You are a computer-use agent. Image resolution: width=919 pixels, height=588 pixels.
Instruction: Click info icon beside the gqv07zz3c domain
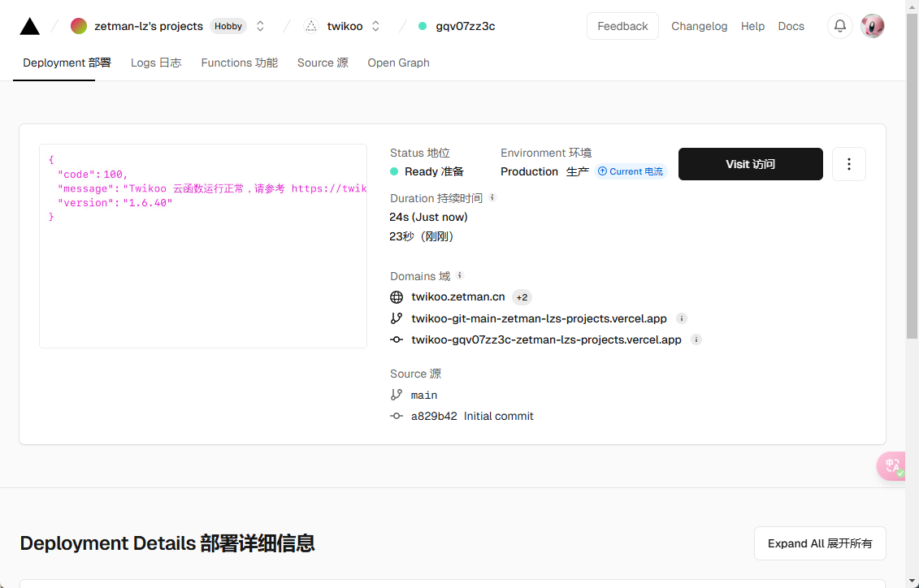696,339
